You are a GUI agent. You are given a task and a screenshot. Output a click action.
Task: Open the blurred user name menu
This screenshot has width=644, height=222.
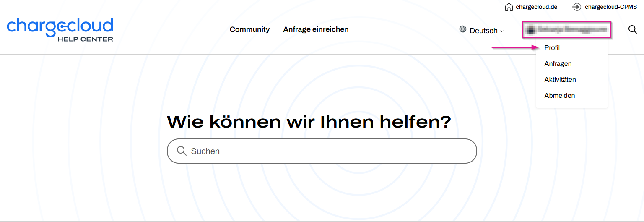566,30
